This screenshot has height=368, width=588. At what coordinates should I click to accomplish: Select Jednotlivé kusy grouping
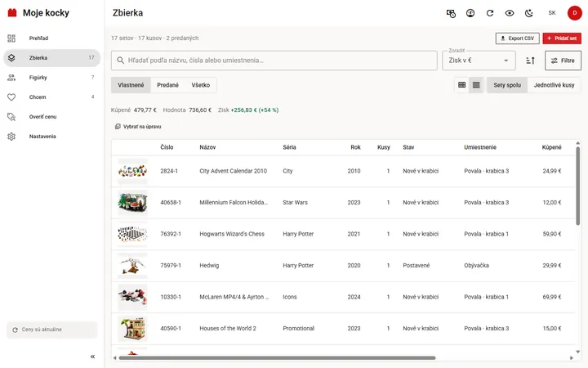[x=554, y=85]
